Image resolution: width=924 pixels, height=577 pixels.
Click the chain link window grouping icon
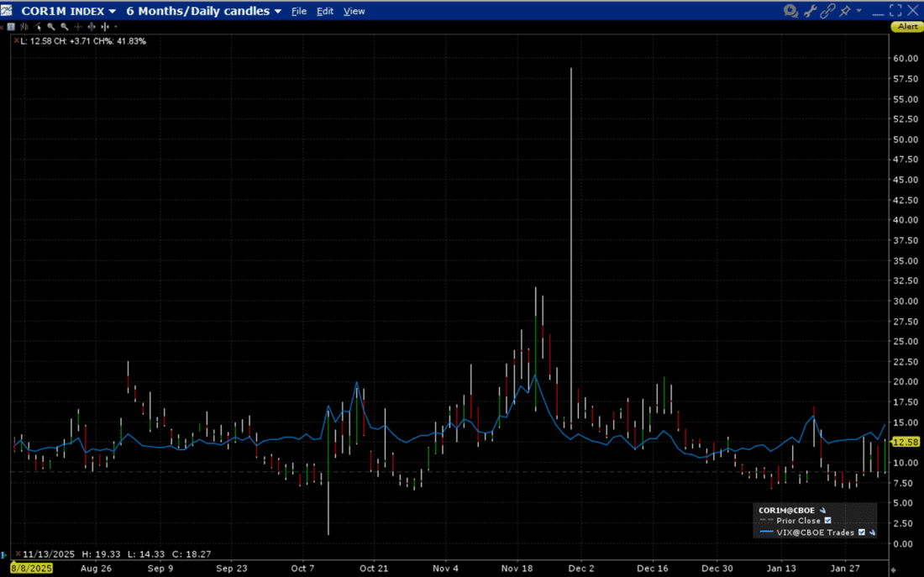tap(828, 11)
